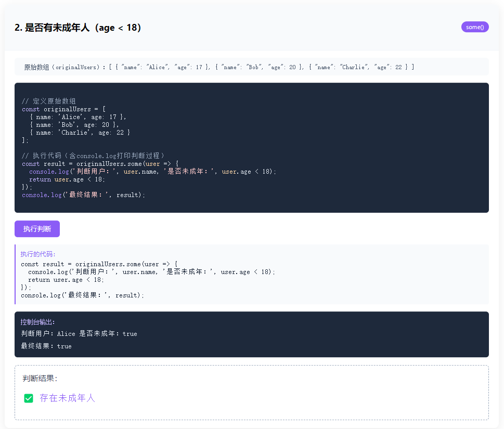This screenshot has width=504, height=429.
Task: Click the 控制台输出： label
Action: click(37, 322)
